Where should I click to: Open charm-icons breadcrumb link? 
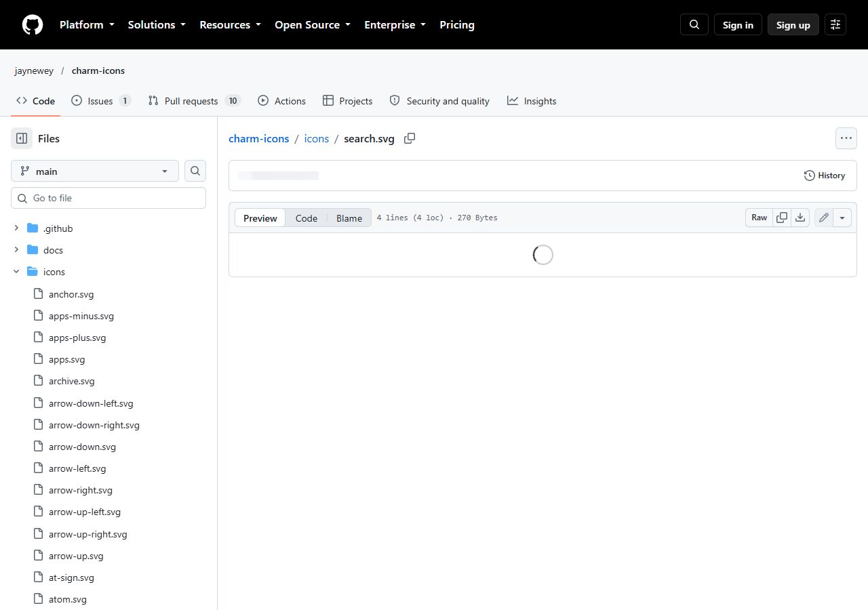[259, 138]
